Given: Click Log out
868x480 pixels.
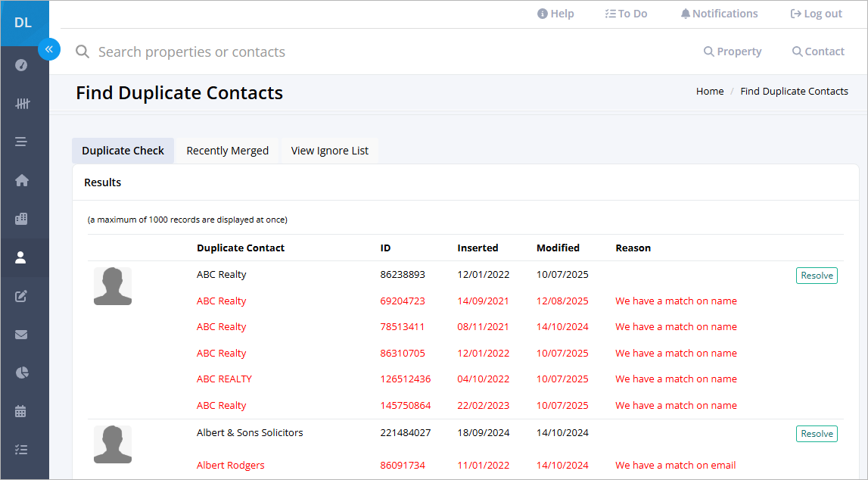Looking at the screenshot, I should (816, 14).
